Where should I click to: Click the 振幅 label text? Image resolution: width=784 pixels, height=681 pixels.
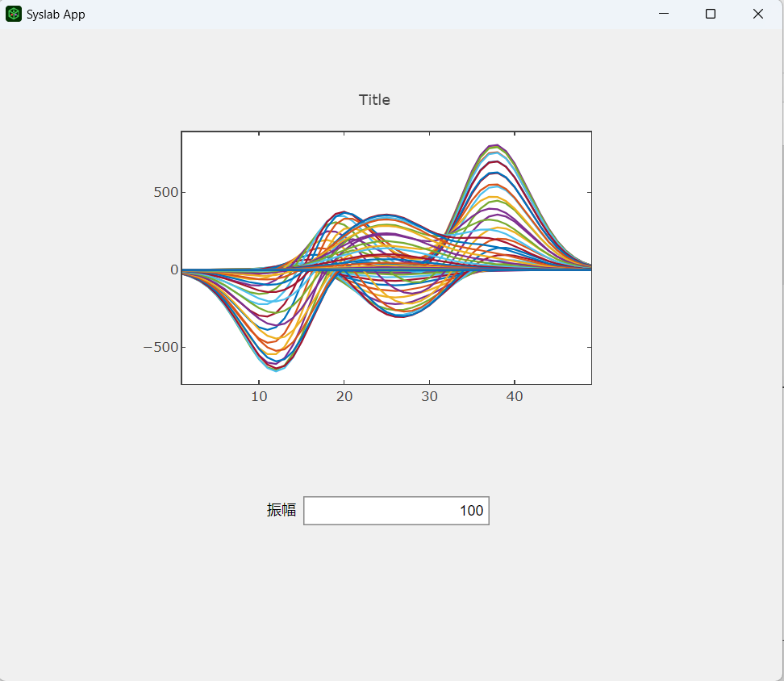click(281, 510)
